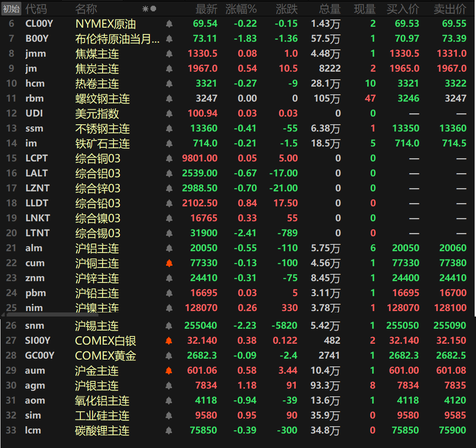
Task: Click the alert bell next to COMEX黄金
Action: [169, 355]
